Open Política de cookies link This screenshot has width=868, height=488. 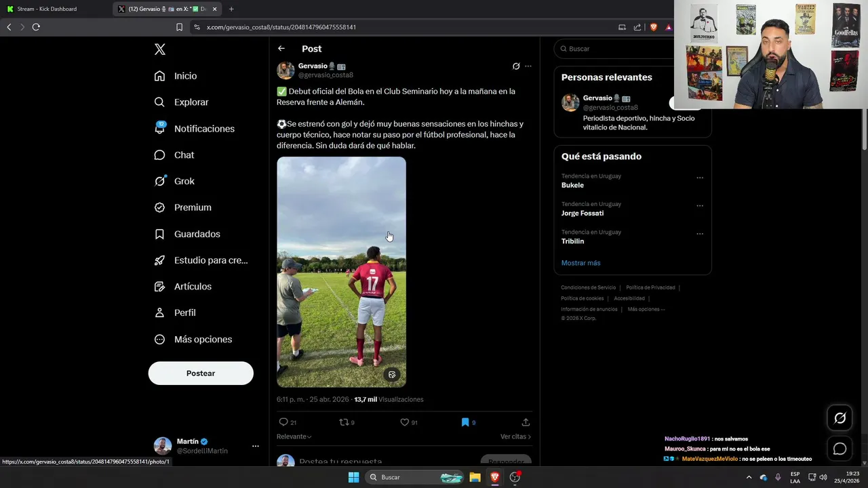(x=582, y=298)
